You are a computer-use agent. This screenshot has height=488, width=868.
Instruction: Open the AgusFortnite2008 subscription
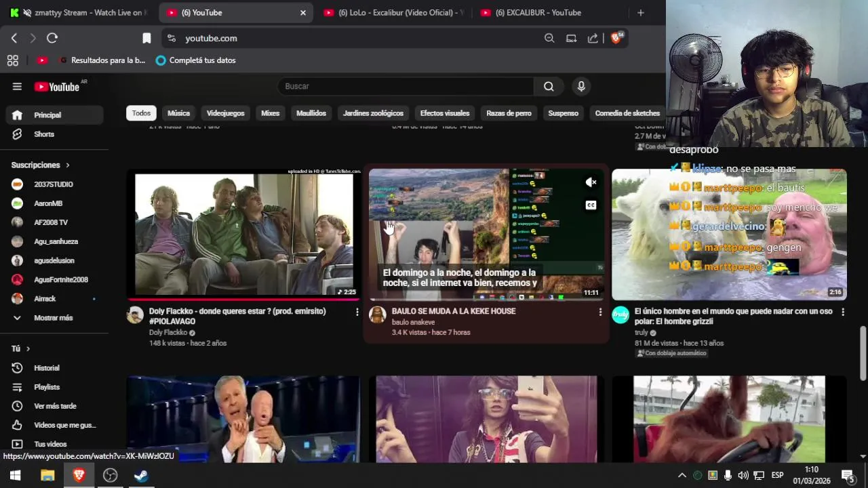(x=54, y=279)
